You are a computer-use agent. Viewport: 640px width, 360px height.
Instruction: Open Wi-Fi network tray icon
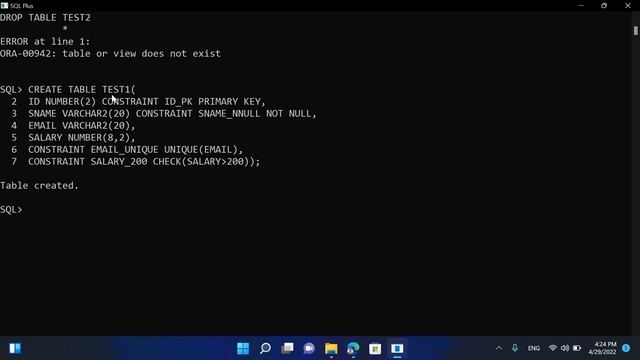(553, 348)
